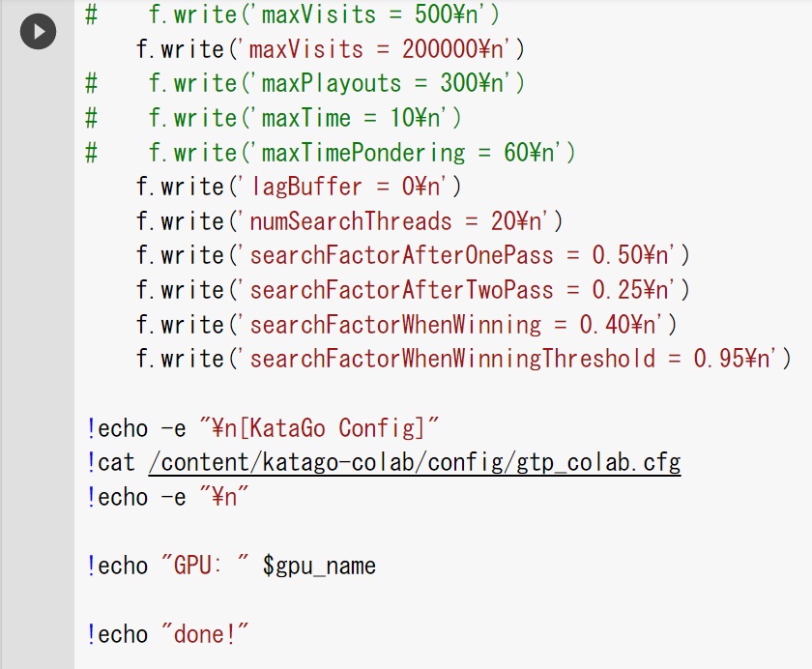Open the gtp_colab.cfg file path link
The width and height of the screenshot is (812, 669).
tap(415, 462)
